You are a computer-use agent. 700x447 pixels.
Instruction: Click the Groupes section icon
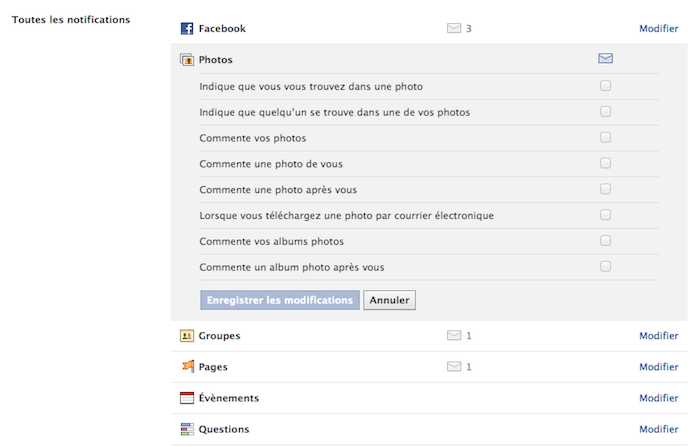click(186, 336)
